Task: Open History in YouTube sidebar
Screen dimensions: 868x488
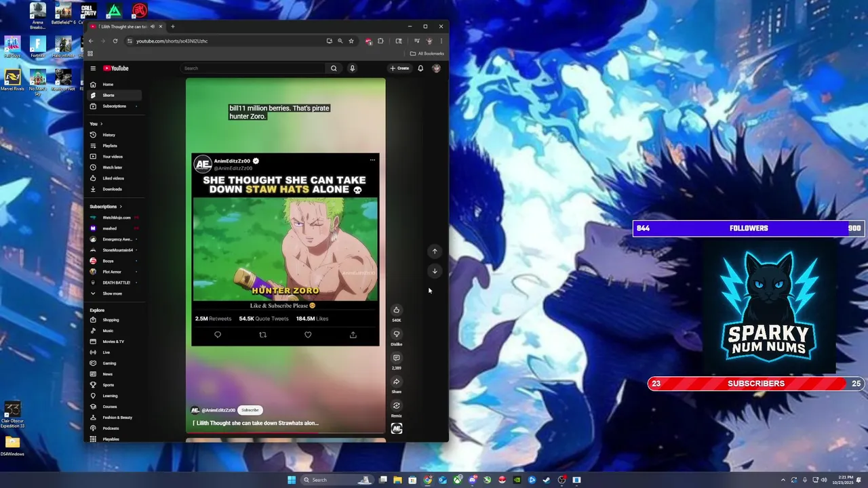Action: tap(114, 135)
